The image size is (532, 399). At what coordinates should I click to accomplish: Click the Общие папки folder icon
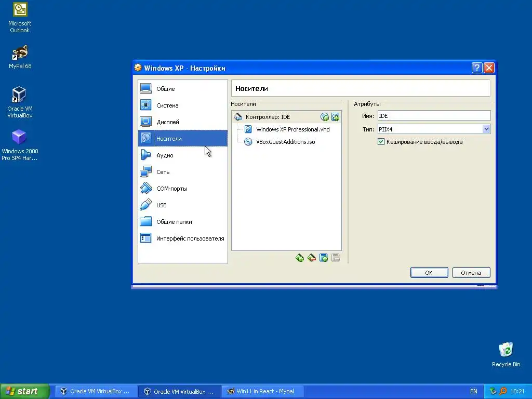click(x=146, y=221)
